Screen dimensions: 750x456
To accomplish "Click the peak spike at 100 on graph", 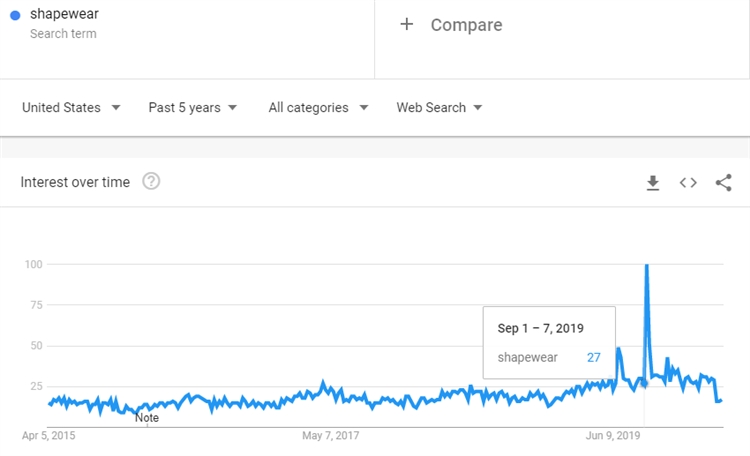I will [647, 266].
